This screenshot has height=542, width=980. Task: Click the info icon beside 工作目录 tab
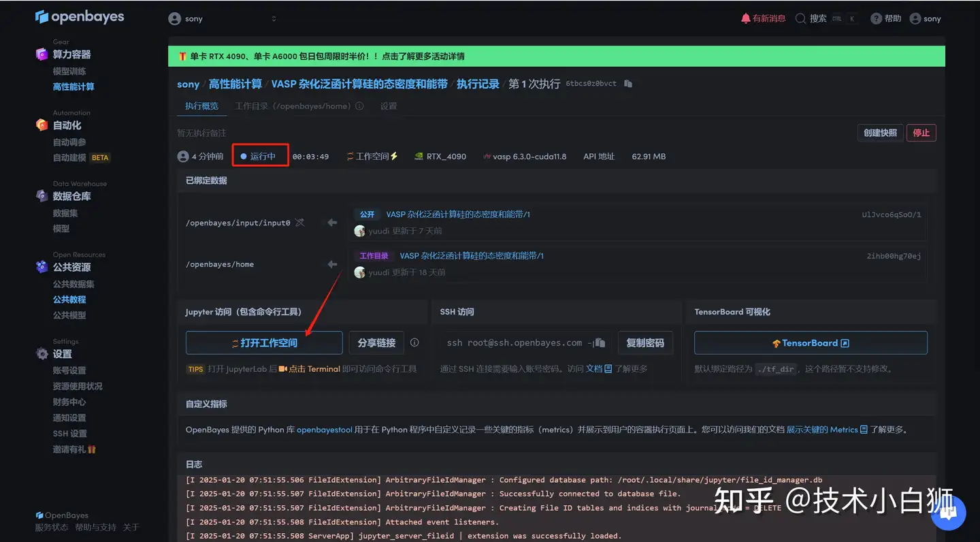(359, 106)
